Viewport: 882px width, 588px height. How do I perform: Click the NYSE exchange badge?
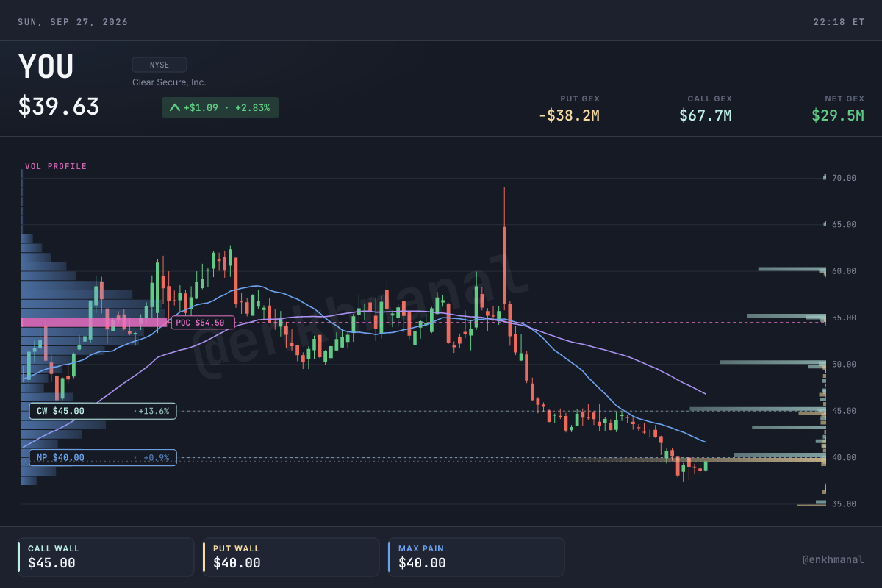tap(159, 65)
